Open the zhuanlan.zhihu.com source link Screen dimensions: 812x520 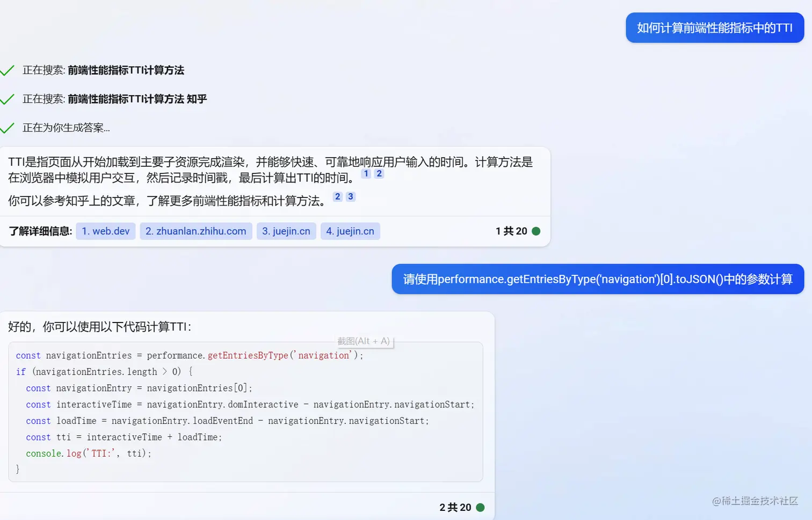(x=196, y=231)
